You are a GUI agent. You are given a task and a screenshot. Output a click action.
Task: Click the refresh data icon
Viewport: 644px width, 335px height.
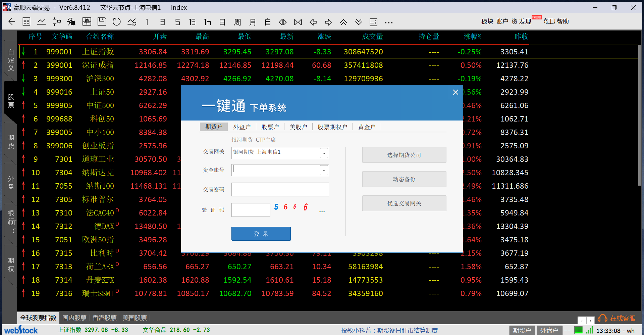pos(116,22)
